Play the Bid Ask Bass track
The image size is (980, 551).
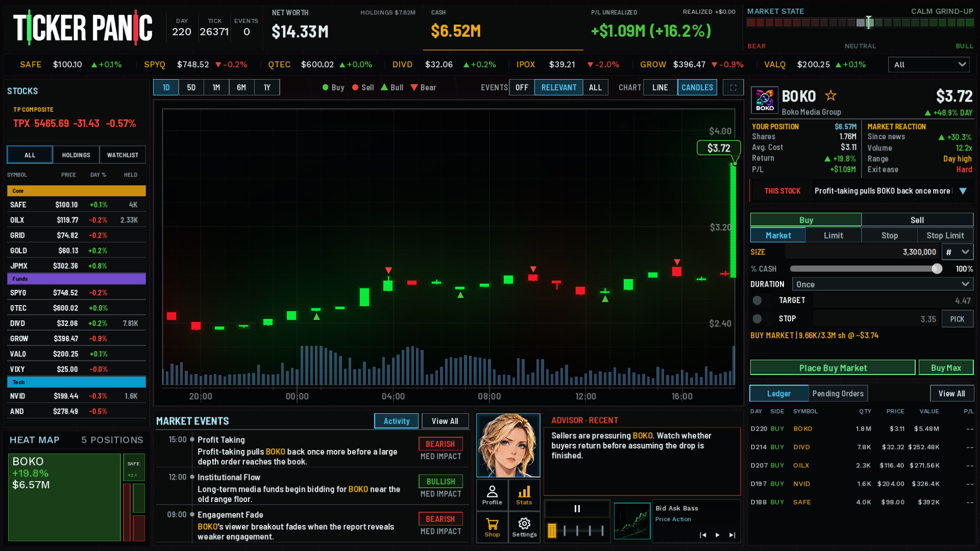click(x=718, y=535)
